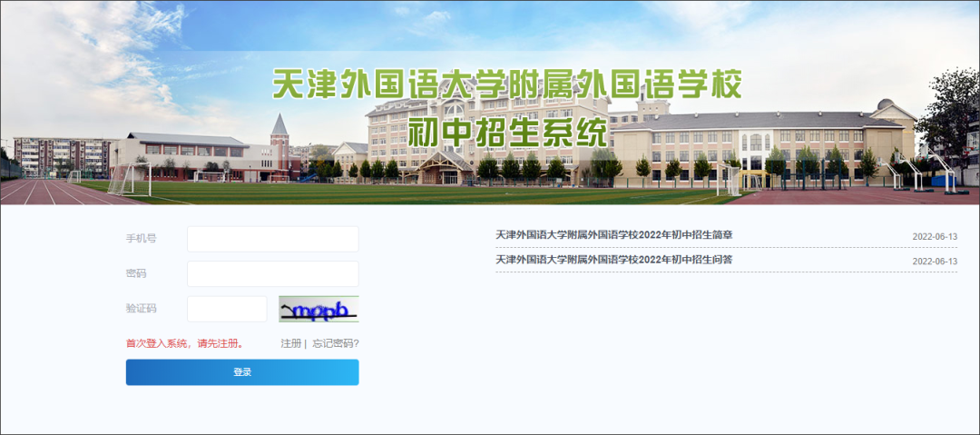Open the 忘记密码? forgot password link
This screenshot has width=980, height=435.
[x=336, y=343]
